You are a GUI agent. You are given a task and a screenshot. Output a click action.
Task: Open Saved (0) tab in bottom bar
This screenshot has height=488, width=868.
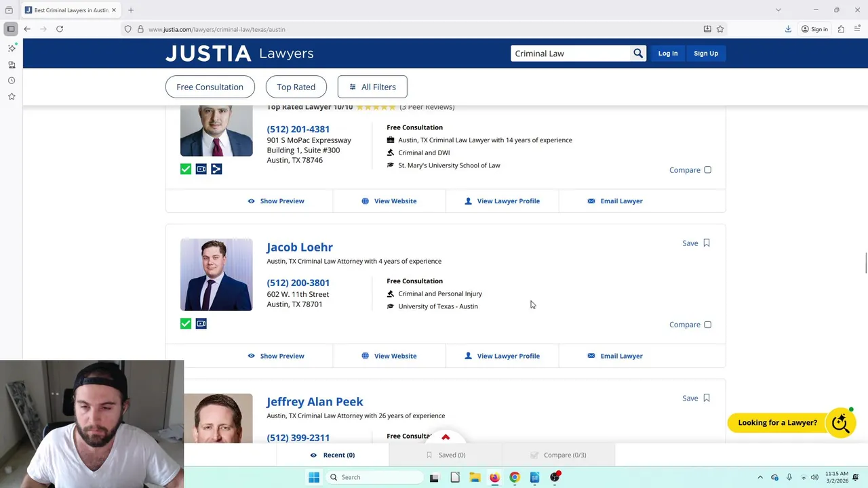coord(446,455)
